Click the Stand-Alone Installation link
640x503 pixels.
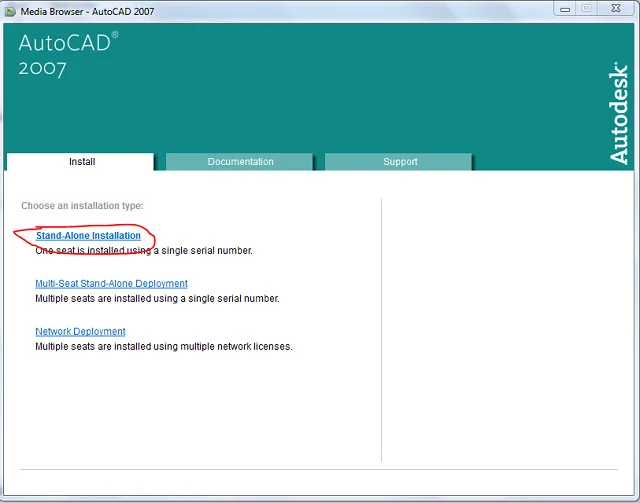click(x=88, y=236)
